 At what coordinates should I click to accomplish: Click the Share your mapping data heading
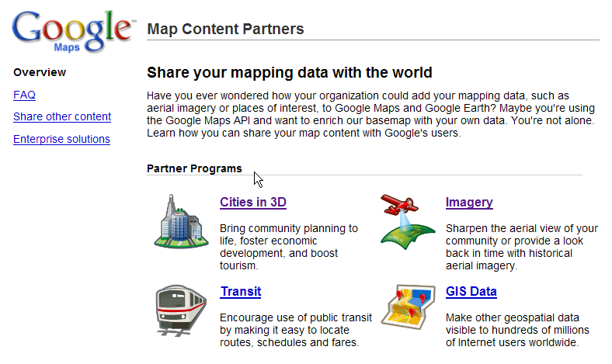pyautogui.click(x=290, y=72)
